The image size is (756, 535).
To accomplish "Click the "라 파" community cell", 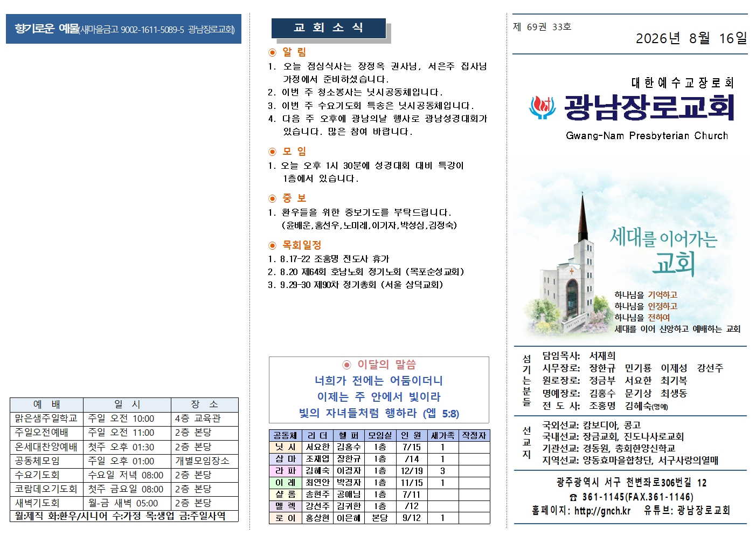I will [x=286, y=471].
